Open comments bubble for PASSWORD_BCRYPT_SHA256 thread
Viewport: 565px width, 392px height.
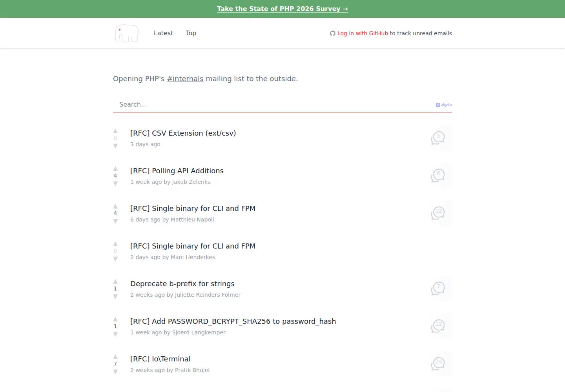(x=438, y=326)
